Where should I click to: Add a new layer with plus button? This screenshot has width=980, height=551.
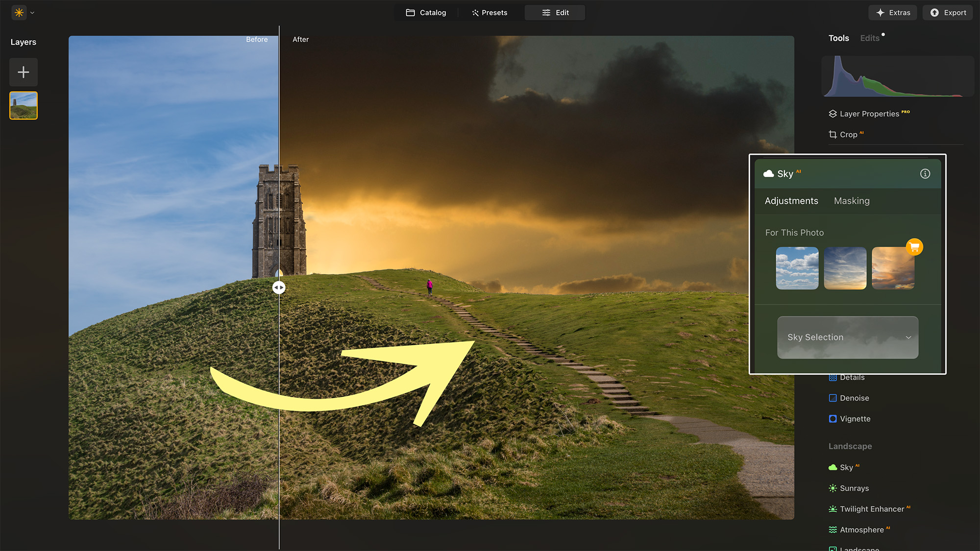pos(24,72)
